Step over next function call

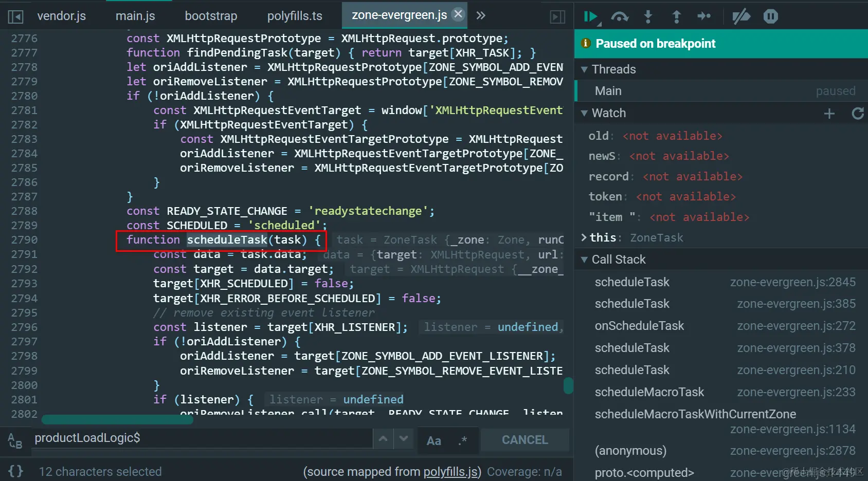[x=620, y=17]
